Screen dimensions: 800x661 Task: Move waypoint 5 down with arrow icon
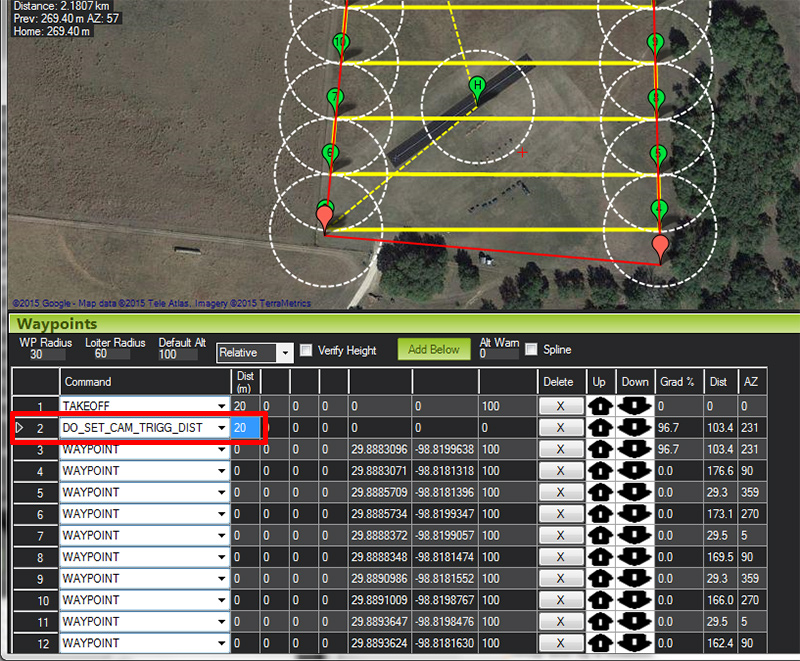pos(634,492)
